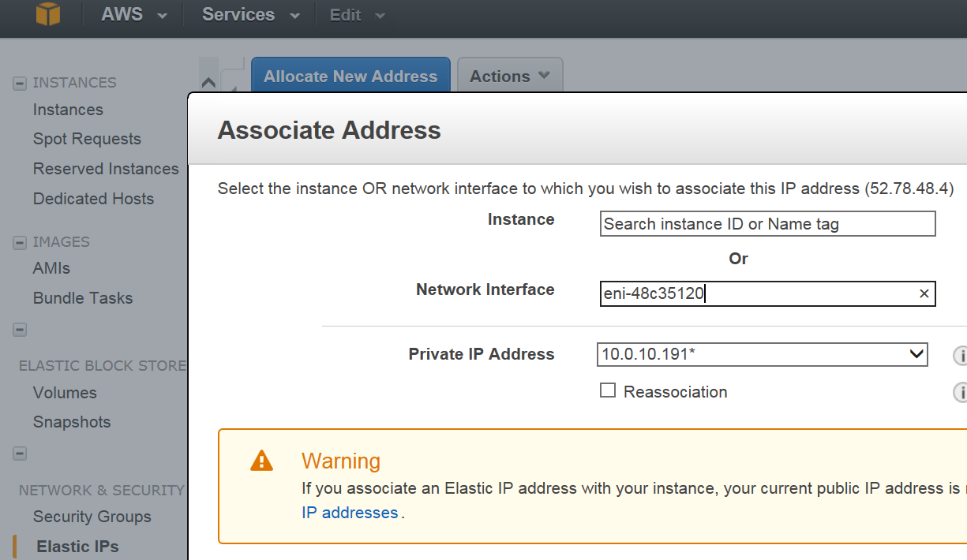The height and width of the screenshot is (560, 967).
Task: Collapse the Network & Security section
Action: [20, 454]
